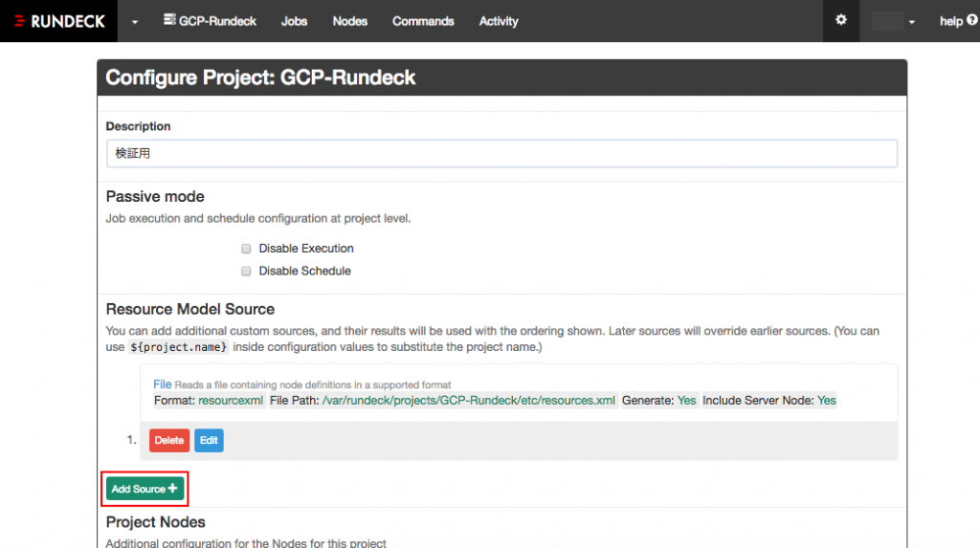View the Activity page
The image size is (980, 548).
coord(498,21)
